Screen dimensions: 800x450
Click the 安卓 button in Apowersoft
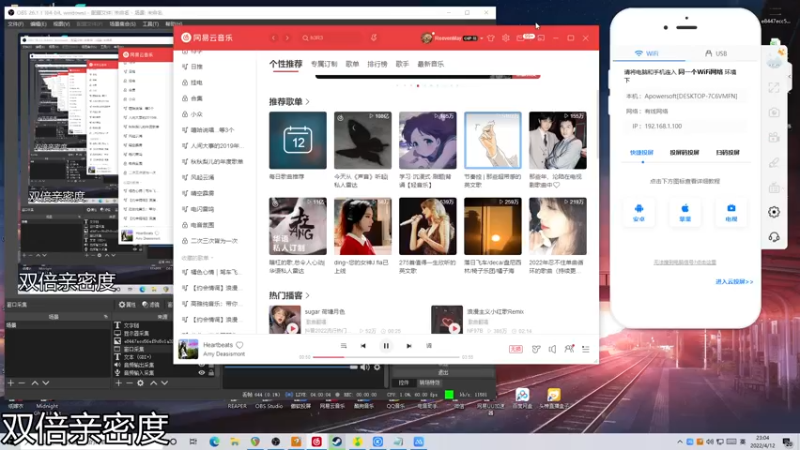639,213
